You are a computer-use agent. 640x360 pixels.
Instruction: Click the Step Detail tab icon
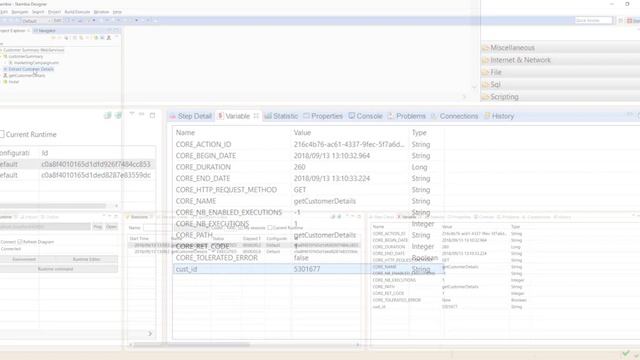pyautogui.click(x=173, y=116)
